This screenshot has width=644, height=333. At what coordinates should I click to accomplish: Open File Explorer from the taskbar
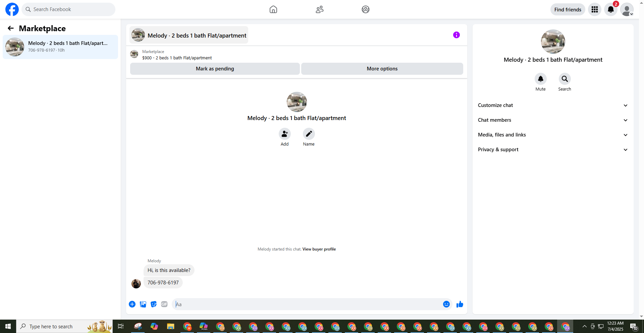(x=171, y=326)
